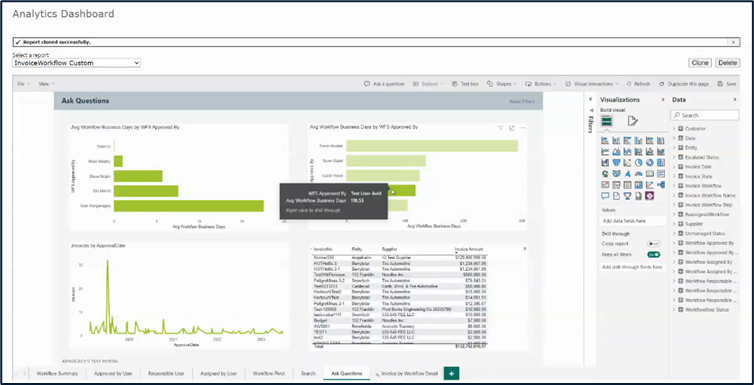Viewport: 754px width, 385px height.
Task: Pick the donut chart visualization
Action: tap(650, 162)
